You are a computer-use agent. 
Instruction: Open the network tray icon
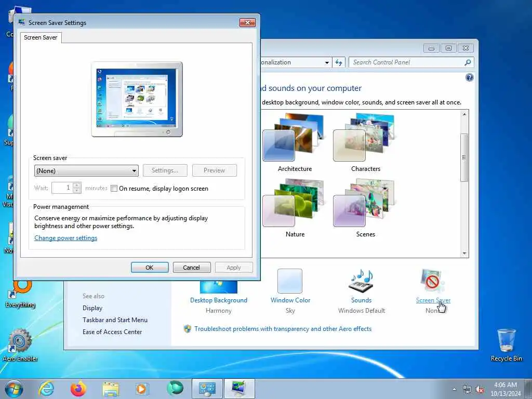click(467, 390)
